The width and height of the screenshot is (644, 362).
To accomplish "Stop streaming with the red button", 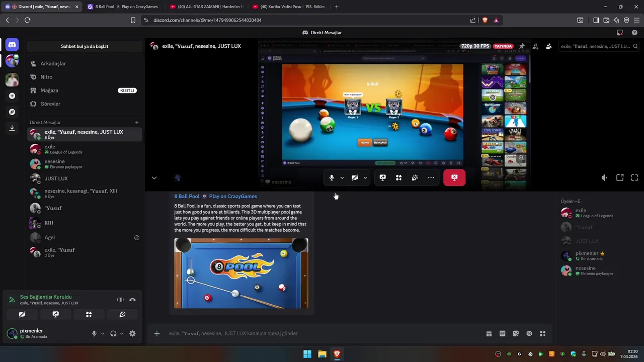I will pyautogui.click(x=454, y=177).
